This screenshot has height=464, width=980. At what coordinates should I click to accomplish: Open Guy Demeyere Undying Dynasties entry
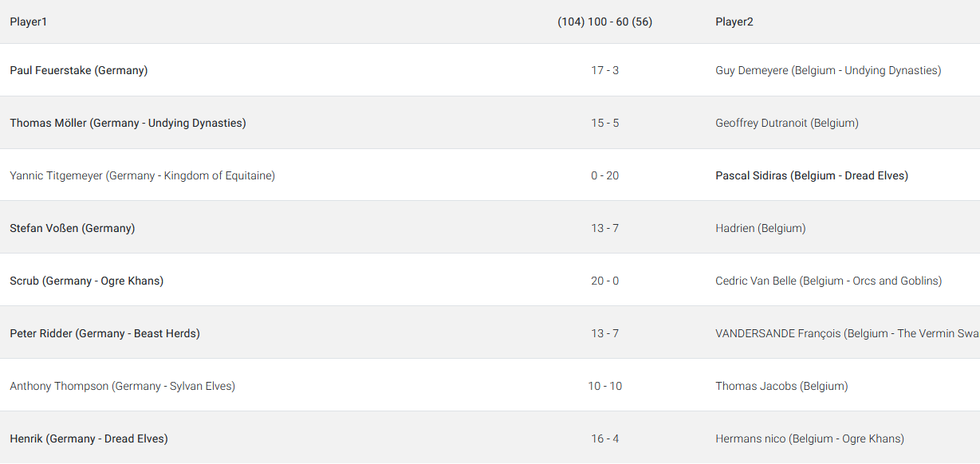point(828,70)
